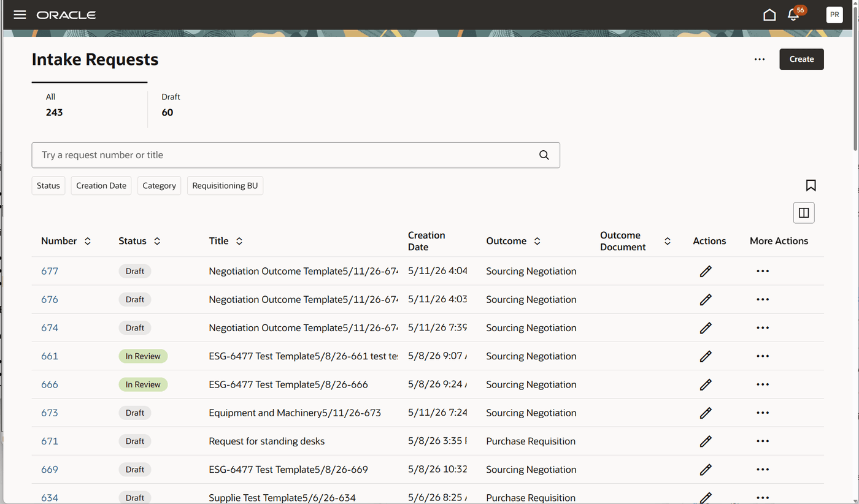This screenshot has width=859, height=504.
Task: Open request number 676 link
Action: pyautogui.click(x=50, y=299)
